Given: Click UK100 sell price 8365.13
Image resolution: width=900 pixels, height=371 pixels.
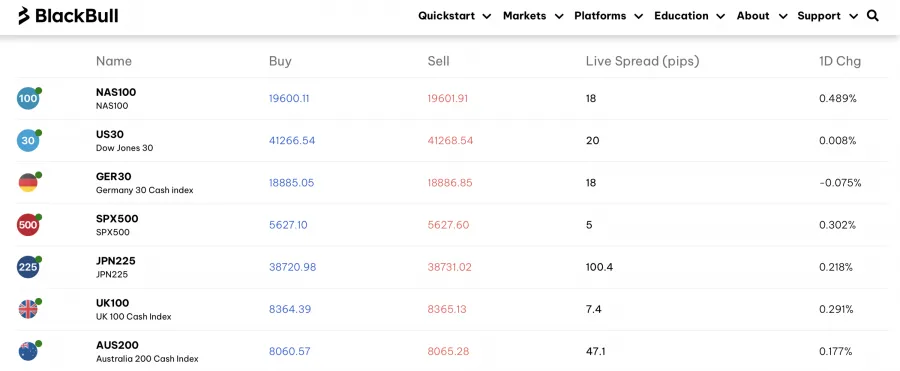Looking at the screenshot, I should (447, 309).
